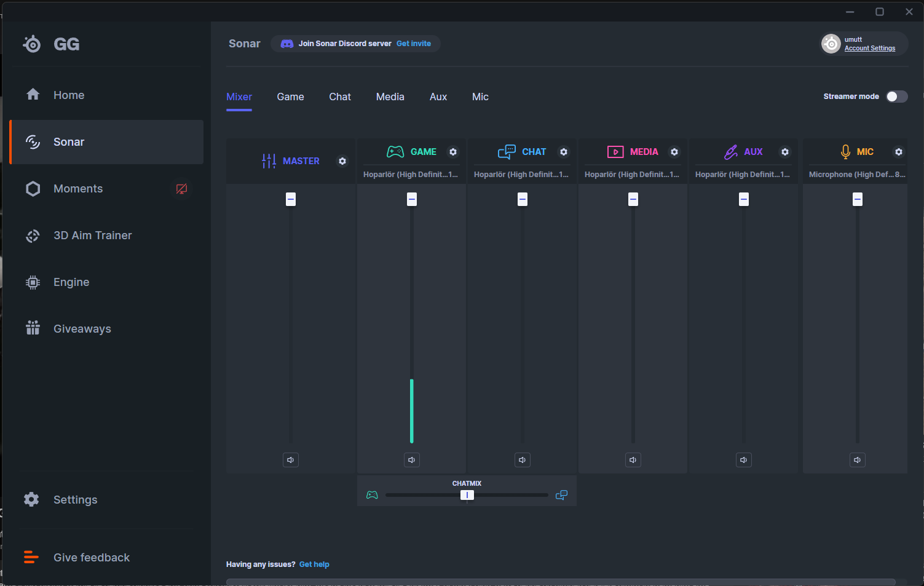Open CHAT output device dropdown
Screen dimensions: 924x586
pyautogui.click(x=521, y=175)
